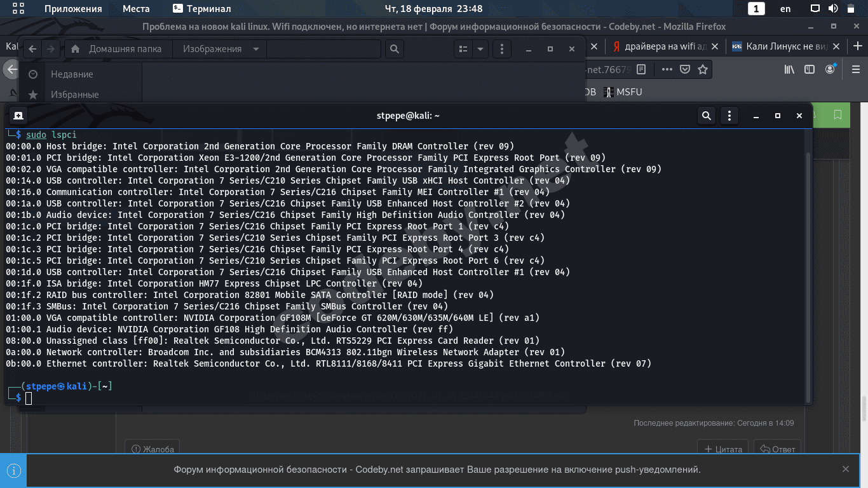Select Недавние in the file sidebar
This screenshot has width=868, height=488.
72,74
